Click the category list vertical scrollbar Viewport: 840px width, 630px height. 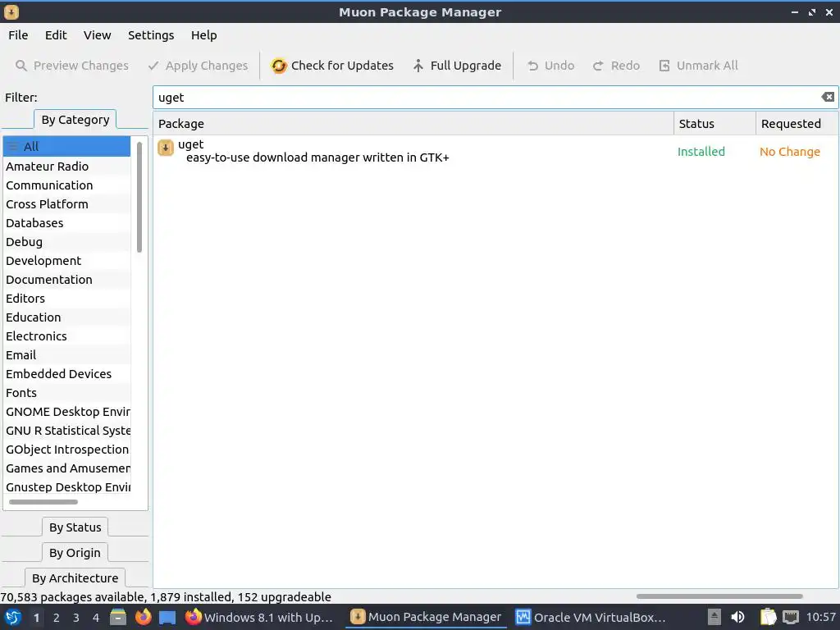139,197
